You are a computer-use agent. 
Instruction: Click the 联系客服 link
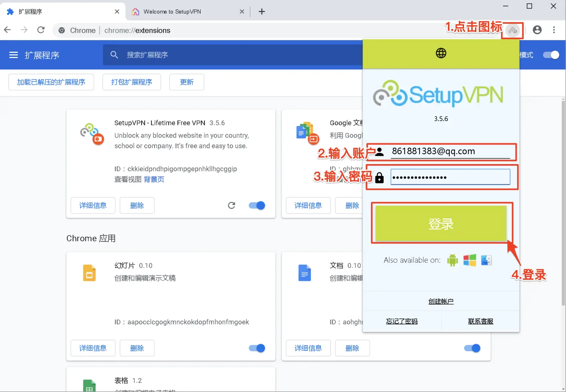[x=481, y=321]
